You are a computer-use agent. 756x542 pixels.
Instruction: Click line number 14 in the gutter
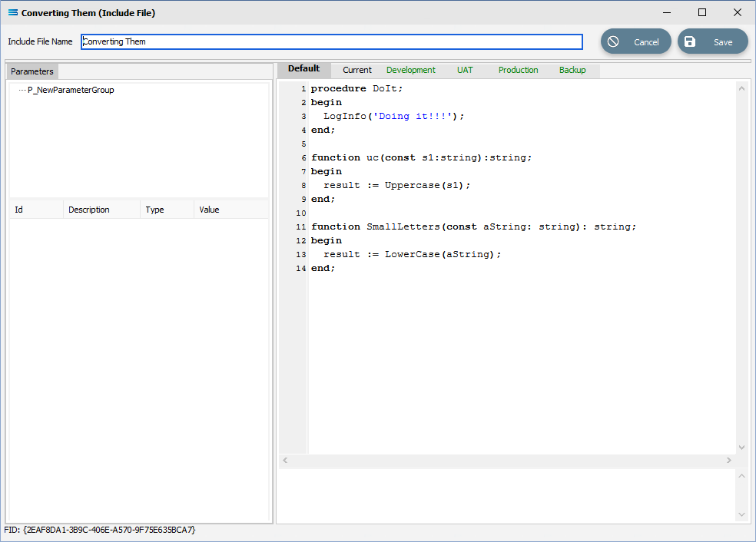tap(301, 269)
